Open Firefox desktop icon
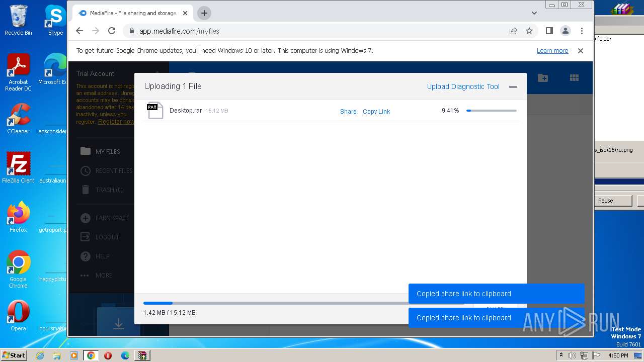 (x=18, y=217)
